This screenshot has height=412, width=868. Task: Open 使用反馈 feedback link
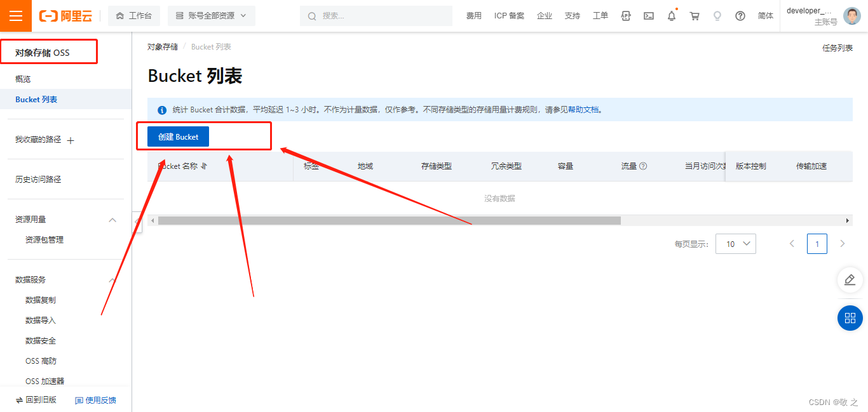96,400
